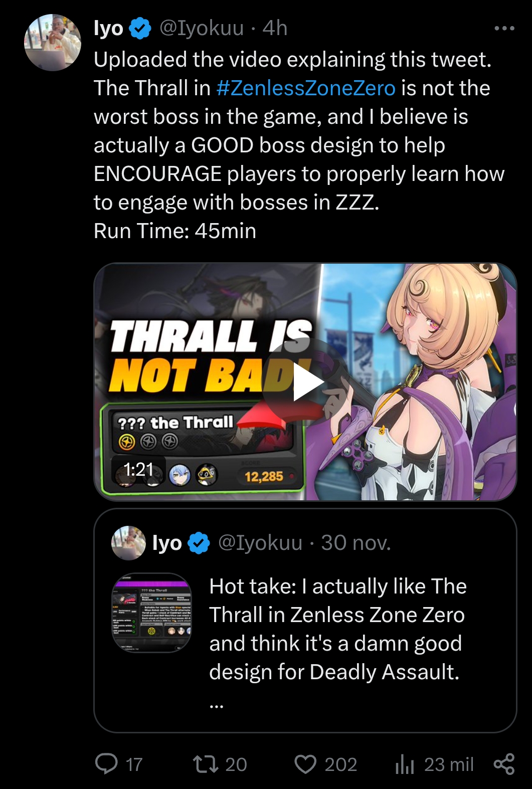This screenshot has height=789, width=532.
Task: Open quoted tweet's small Iyo avatar
Action: (x=128, y=543)
